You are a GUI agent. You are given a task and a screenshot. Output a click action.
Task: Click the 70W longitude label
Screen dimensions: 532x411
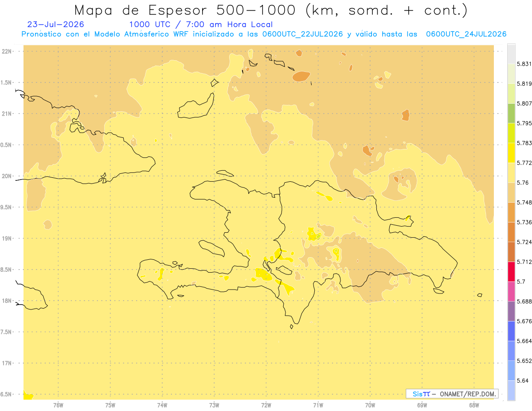click(x=370, y=405)
